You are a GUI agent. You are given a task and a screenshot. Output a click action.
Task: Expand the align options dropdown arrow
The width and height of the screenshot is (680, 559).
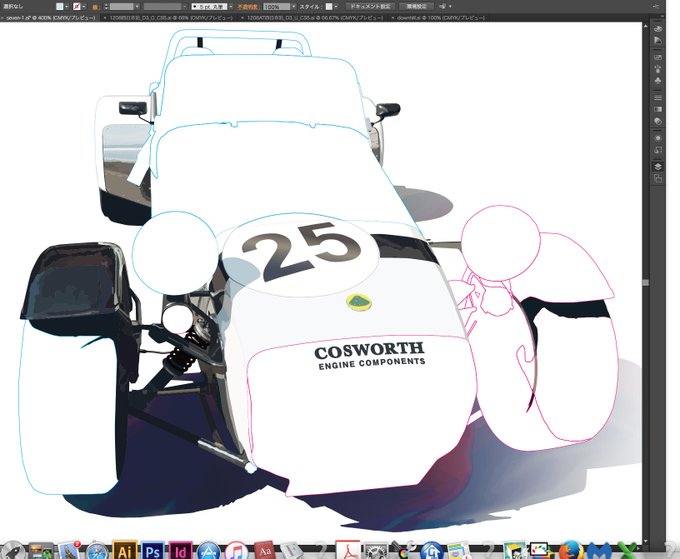point(450,7)
